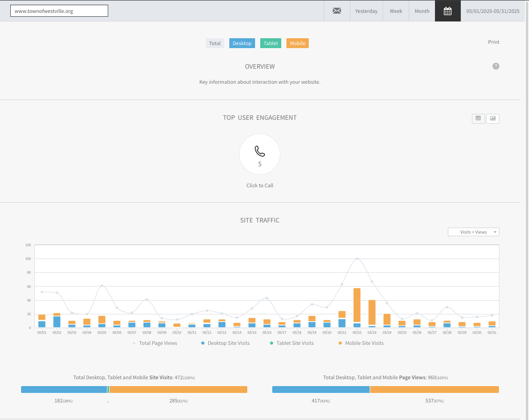The image size is (529, 420).
Task: Click the website URL input field
Action: (x=59, y=11)
